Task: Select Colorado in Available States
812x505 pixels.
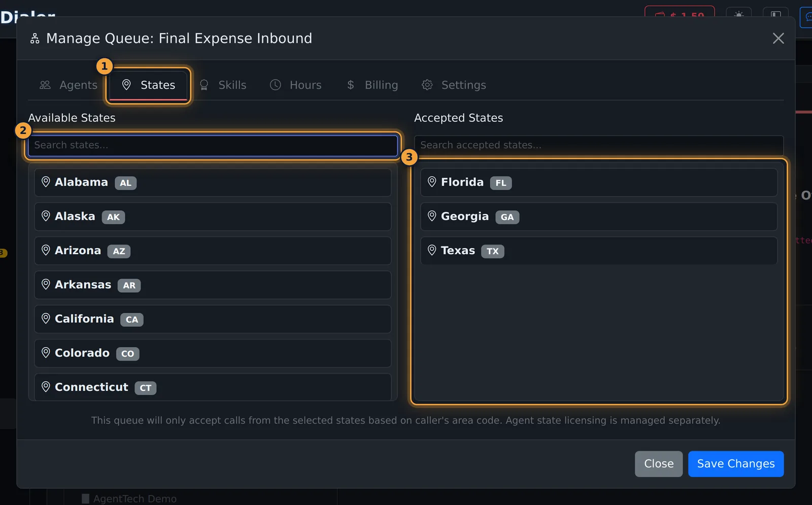Action: (213, 353)
